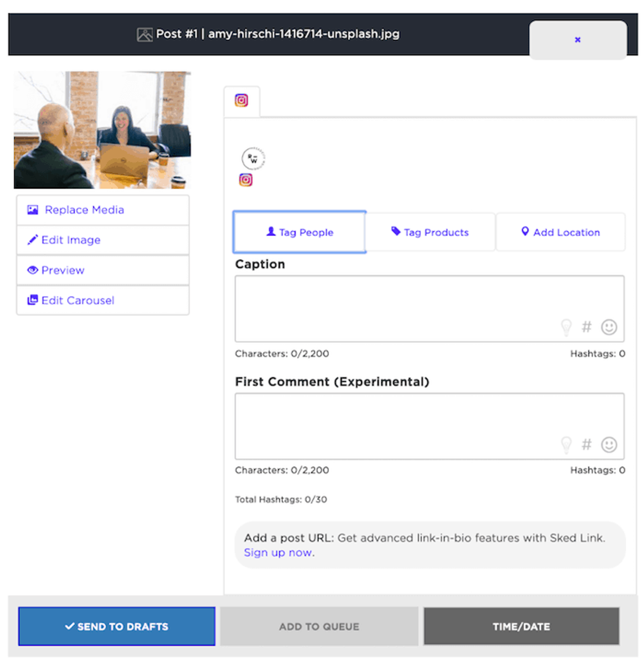Click inside the Caption text box

click(429, 309)
